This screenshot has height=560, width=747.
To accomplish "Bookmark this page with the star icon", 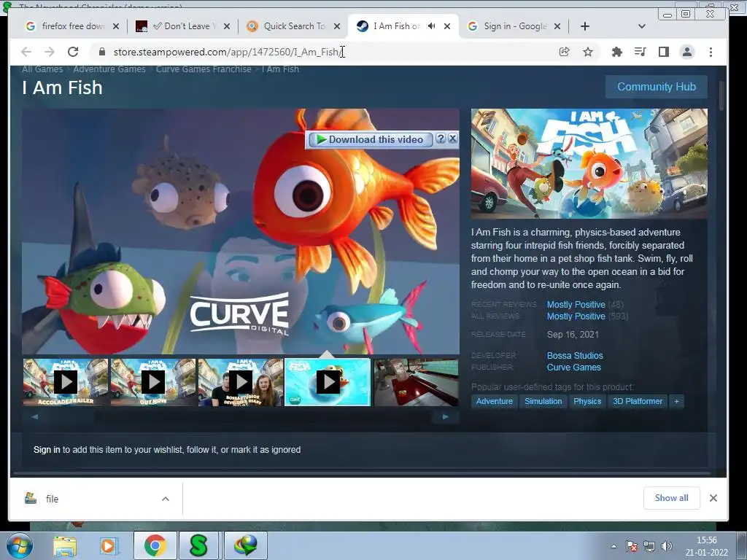I will point(588,52).
